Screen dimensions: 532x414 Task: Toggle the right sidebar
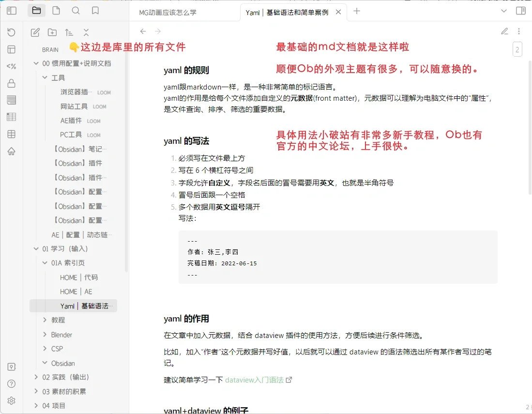click(521, 10)
